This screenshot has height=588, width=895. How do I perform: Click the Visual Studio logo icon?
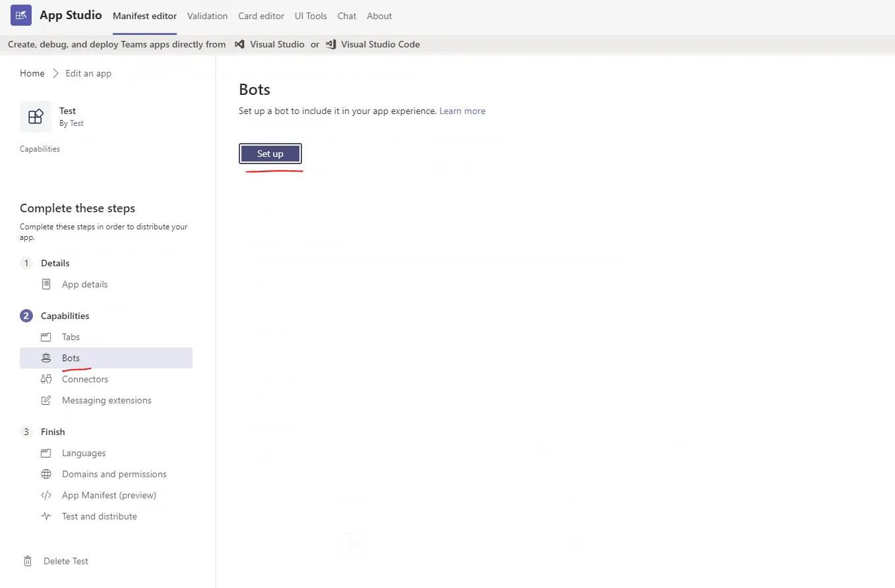(x=239, y=44)
